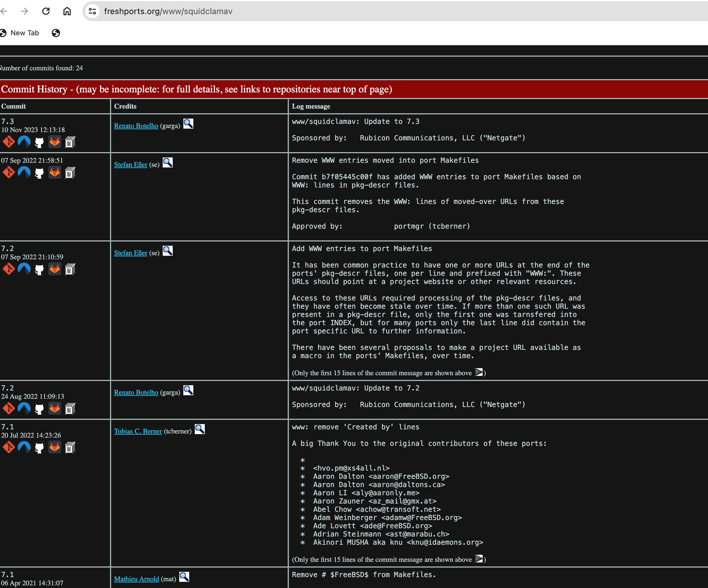Screen dimensions: 708x588
Task: Open the Mathieu Arnold committer link
Action: 136,579
